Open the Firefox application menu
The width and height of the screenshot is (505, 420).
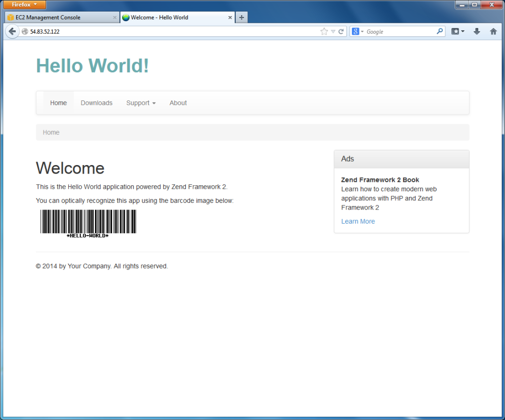point(24,5)
